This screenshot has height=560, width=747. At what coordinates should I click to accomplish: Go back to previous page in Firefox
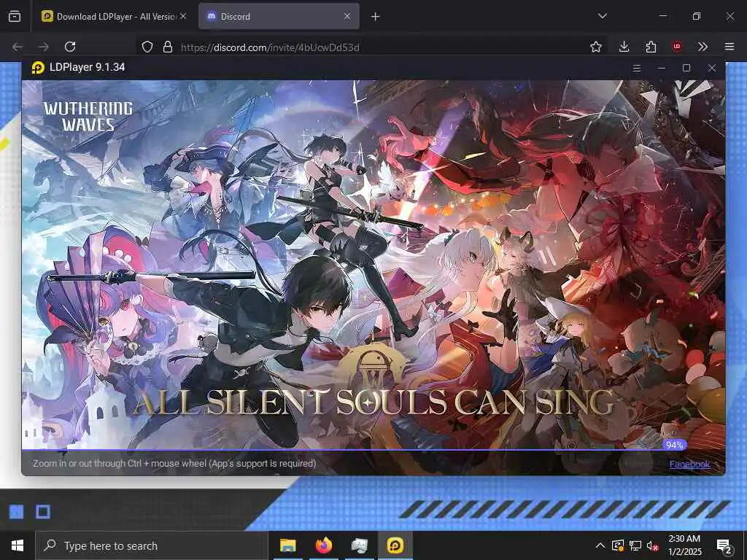18,47
